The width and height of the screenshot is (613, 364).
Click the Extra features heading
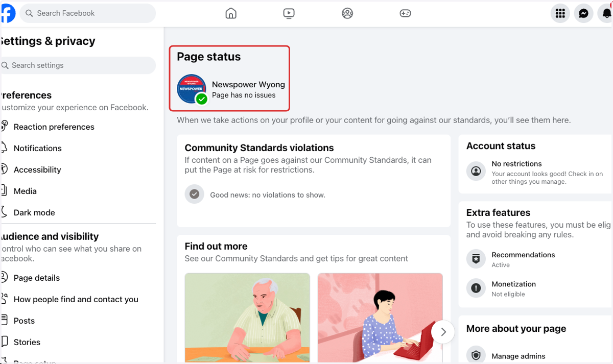[499, 212]
